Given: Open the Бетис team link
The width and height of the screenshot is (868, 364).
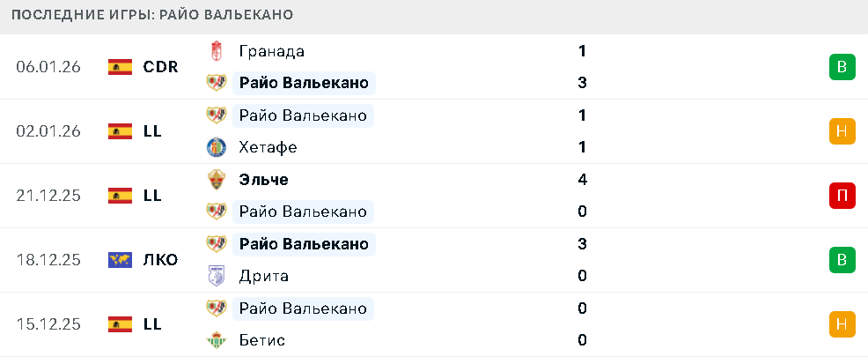Looking at the screenshot, I should (261, 340).
